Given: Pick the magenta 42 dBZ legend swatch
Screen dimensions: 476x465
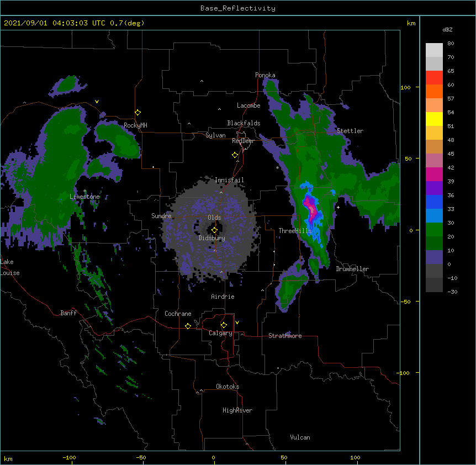Looking at the screenshot, I should tap(434, 174).
